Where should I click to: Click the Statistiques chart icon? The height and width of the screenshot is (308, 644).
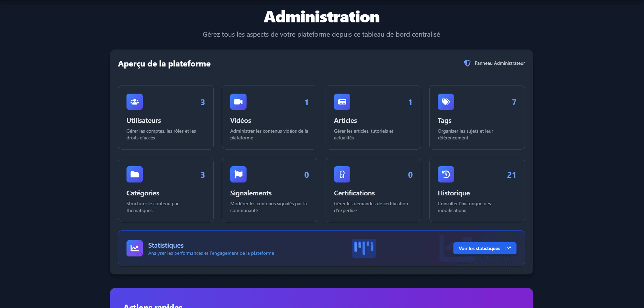[134, 248]
